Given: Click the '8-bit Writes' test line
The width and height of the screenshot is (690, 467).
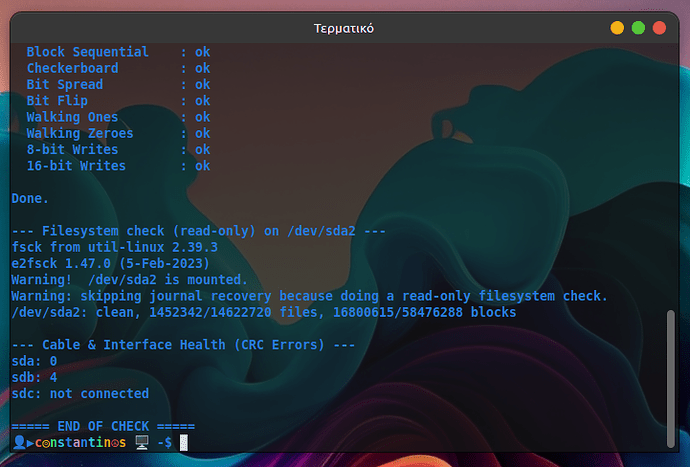Looking at the screenshot, I should coord(118,150).
